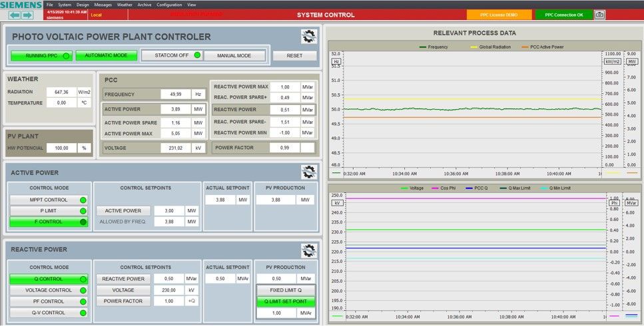Image resolution: width=644 pixels, height=326 pixels.
Task: Click the PCC active power value 3,89
Action: tap(176, 110)
